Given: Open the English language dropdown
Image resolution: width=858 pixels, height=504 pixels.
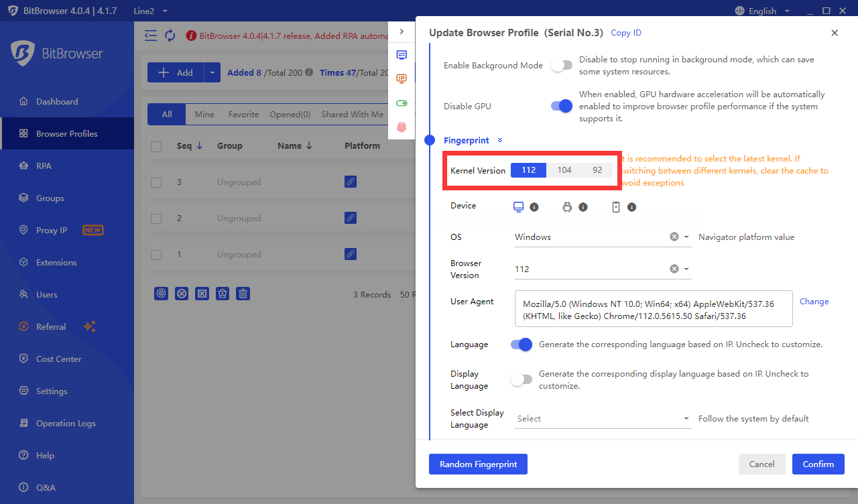Looking at the screenshot, I should tap(763, 11).
